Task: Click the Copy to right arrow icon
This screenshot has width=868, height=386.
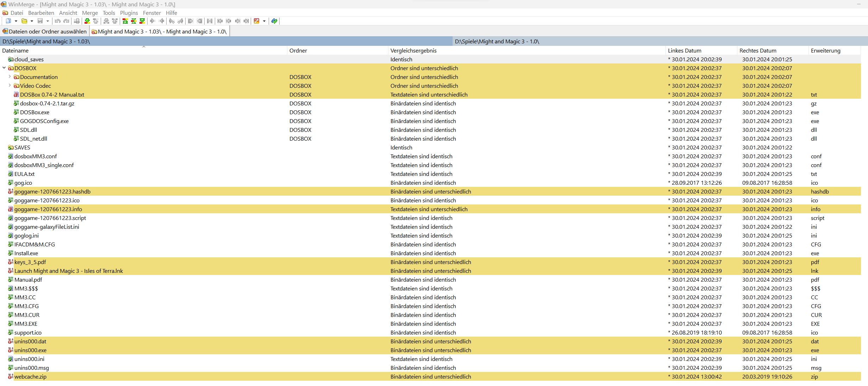Action: click(152, 21)
